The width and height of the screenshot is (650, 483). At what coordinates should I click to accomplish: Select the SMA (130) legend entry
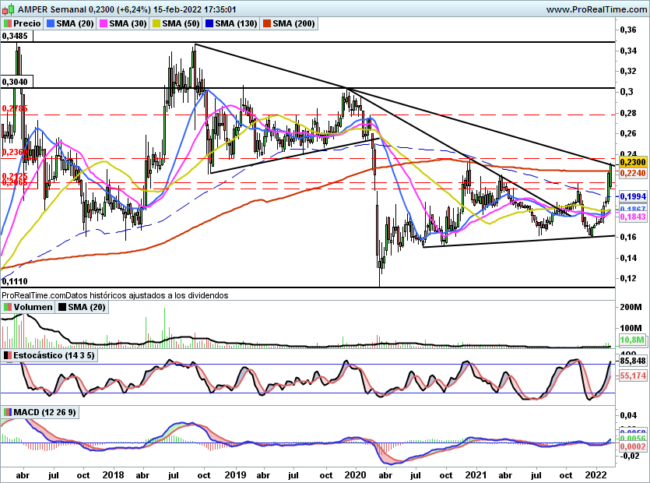(231, 24)
